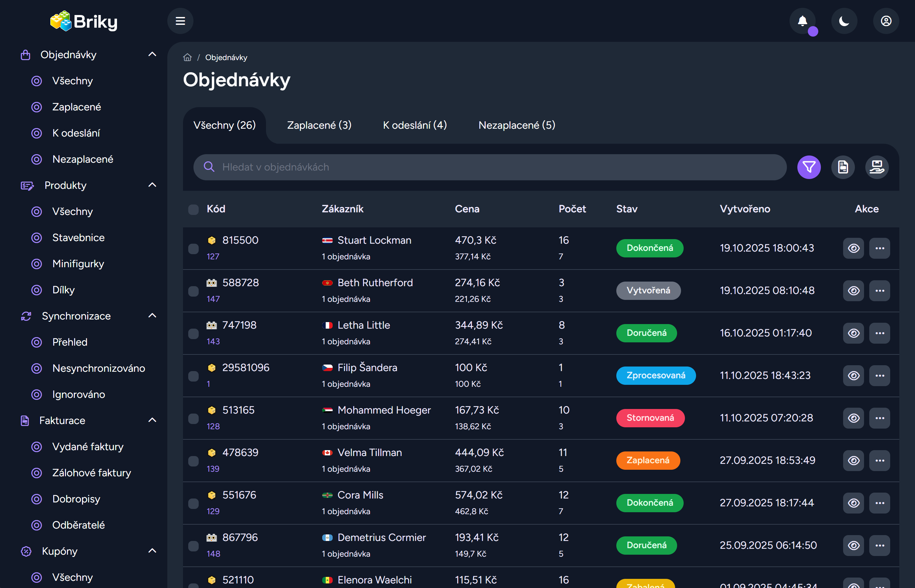
Task: Tick the checkbox for order 513165
Action: point(193,418)
